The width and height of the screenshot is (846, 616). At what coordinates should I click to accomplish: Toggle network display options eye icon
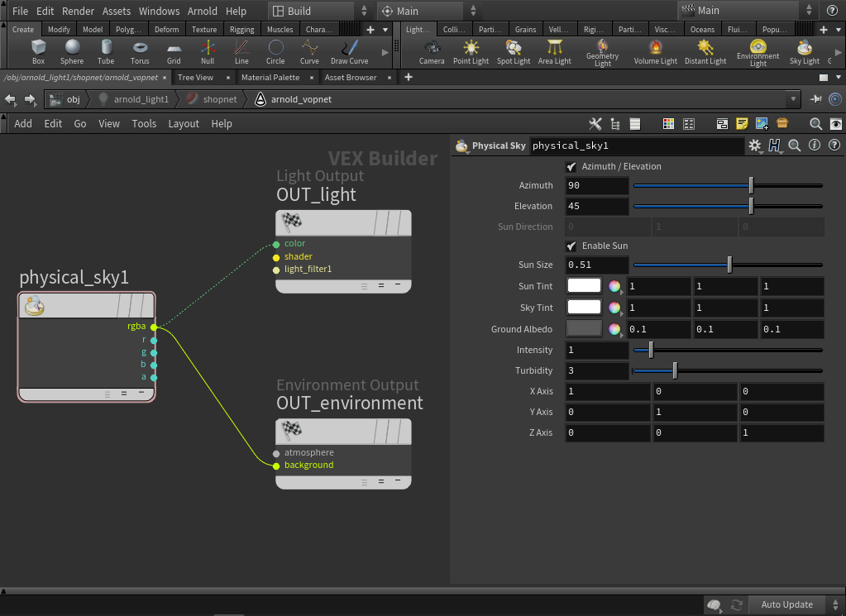click(x=835, y=124)
